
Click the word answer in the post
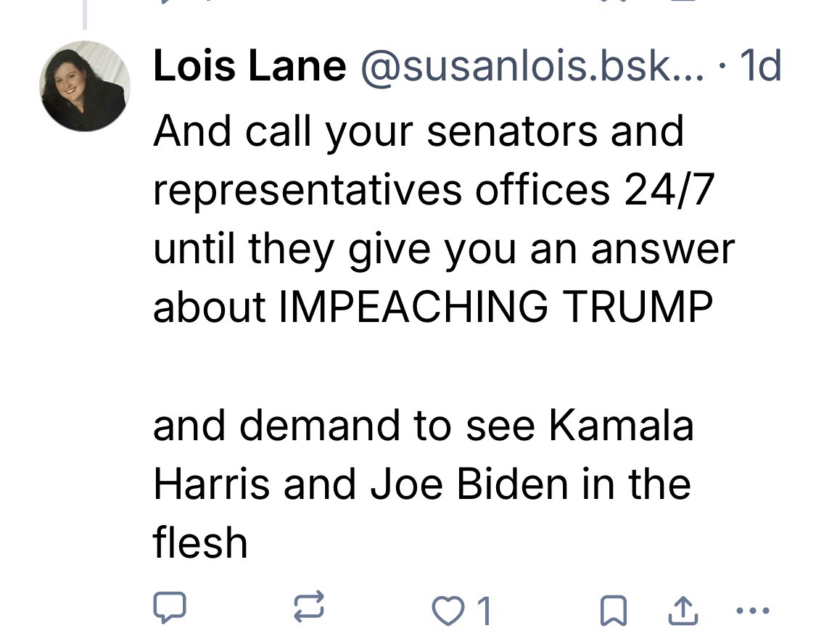[x=662, y=249]
